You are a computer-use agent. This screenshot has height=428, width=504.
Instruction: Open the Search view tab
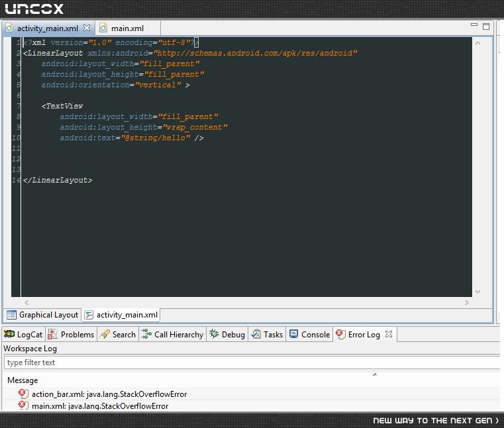click(118, 335)
